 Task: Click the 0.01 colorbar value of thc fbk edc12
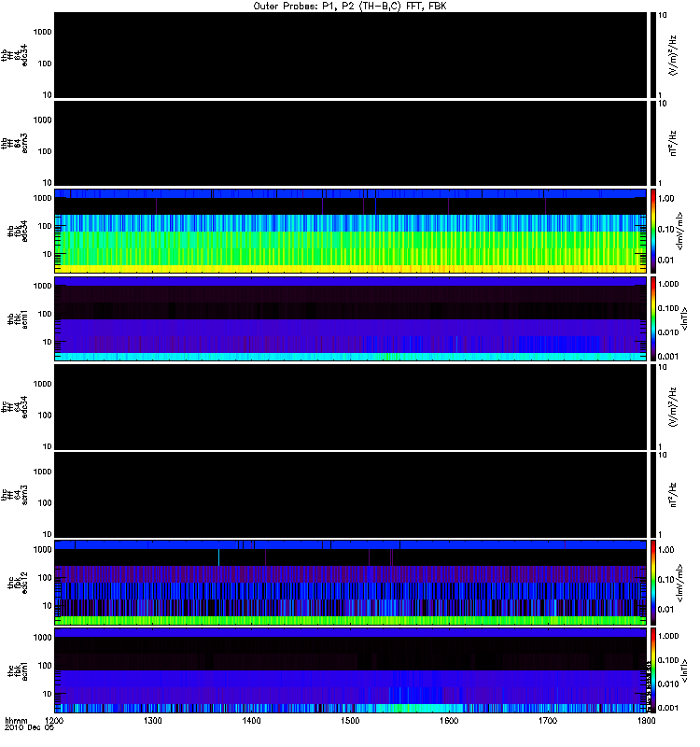click(666, 610)
